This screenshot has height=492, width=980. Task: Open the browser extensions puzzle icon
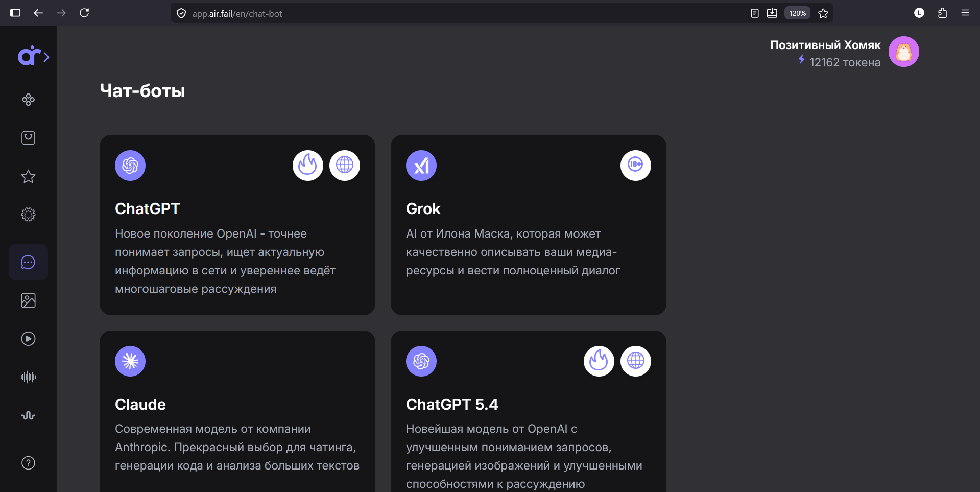pos(942,13)
